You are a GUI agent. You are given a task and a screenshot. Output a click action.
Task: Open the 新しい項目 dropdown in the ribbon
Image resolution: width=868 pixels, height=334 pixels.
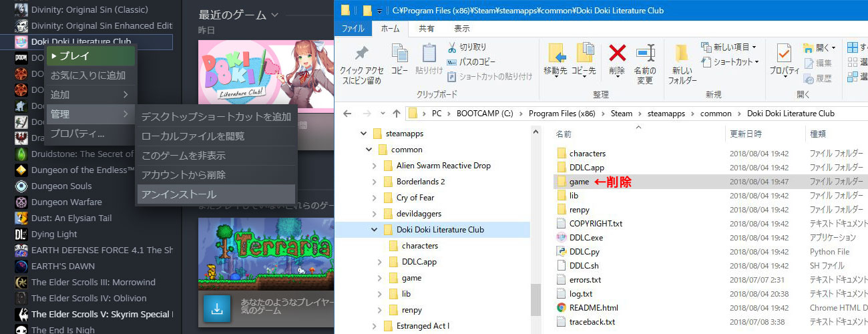point(728,47)
